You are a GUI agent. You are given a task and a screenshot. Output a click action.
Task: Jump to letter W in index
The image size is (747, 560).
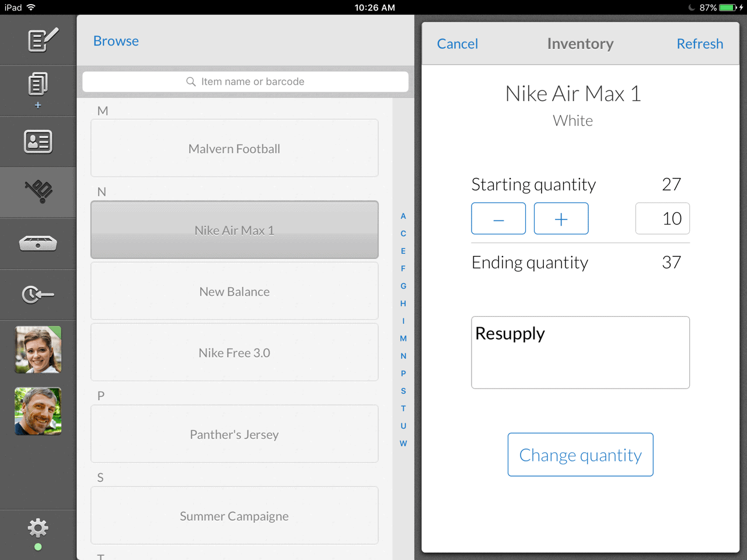(403, 443)
